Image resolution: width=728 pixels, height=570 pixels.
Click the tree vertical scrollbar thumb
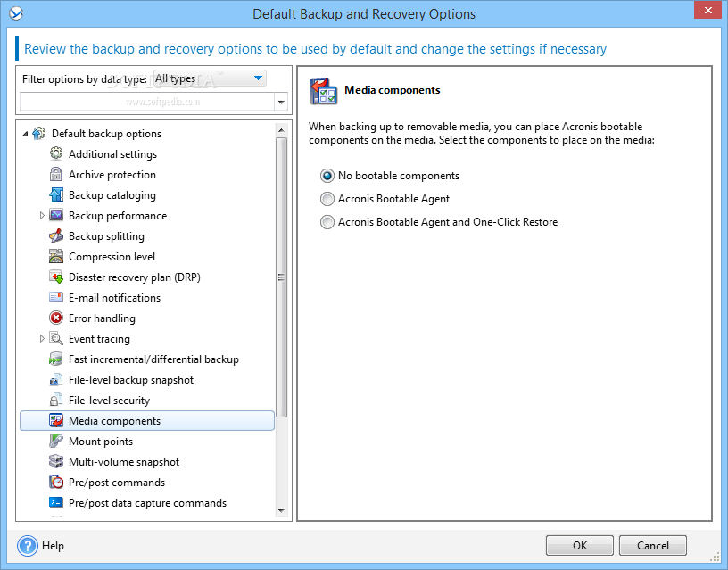point(281,277)
